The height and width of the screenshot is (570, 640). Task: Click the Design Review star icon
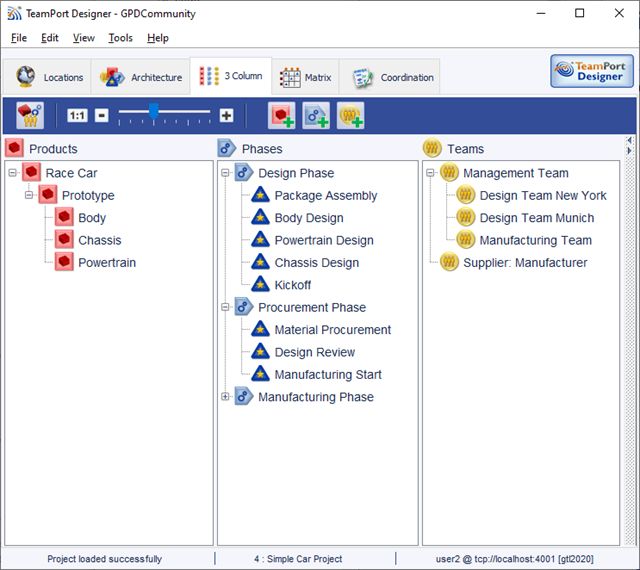[x=260, y=352]
